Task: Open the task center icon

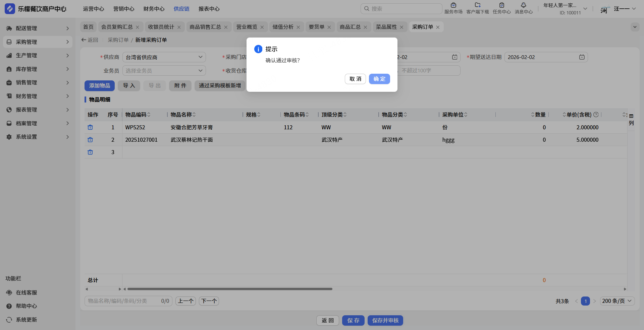Action: 501,5
